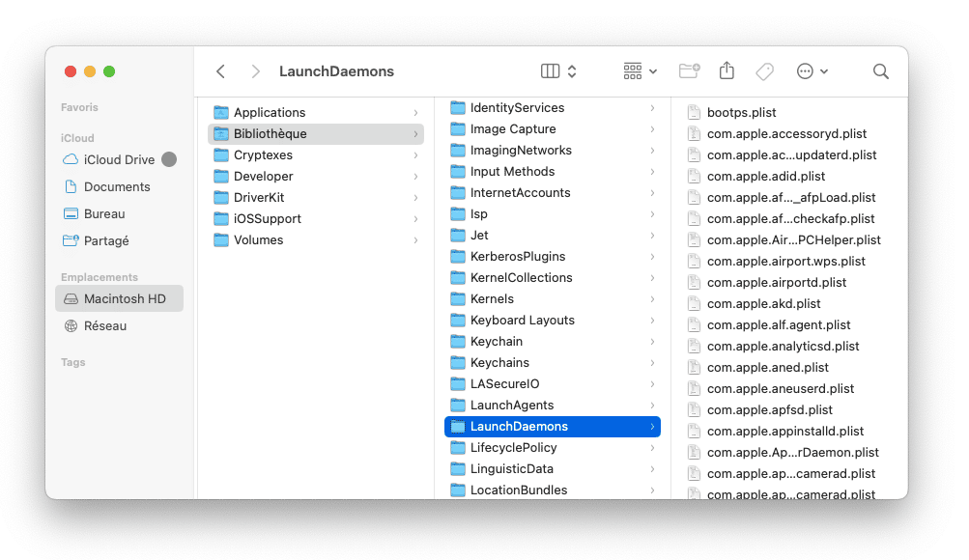
Task: Select the LaunchAgents folder
Action: (x=511, y=406)
